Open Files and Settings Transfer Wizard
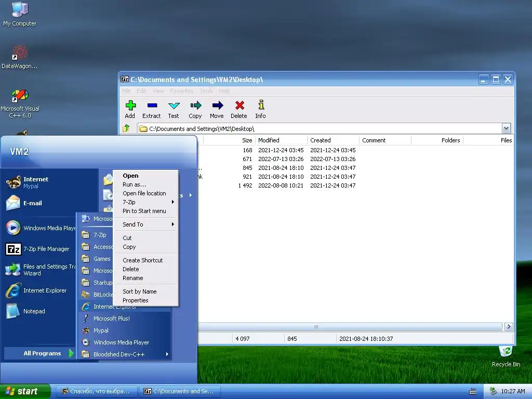 coord(41,270)
